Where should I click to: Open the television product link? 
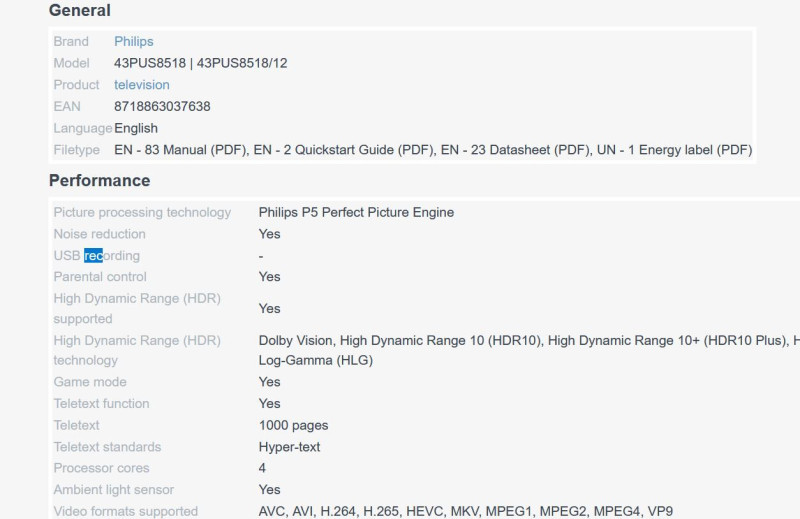coord(141,85)
